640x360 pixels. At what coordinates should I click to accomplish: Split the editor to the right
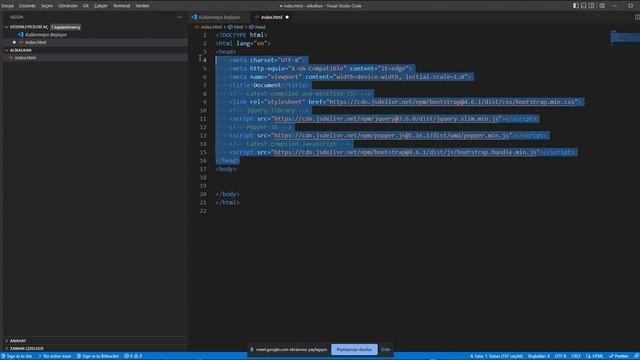click(x=637, y=17)
